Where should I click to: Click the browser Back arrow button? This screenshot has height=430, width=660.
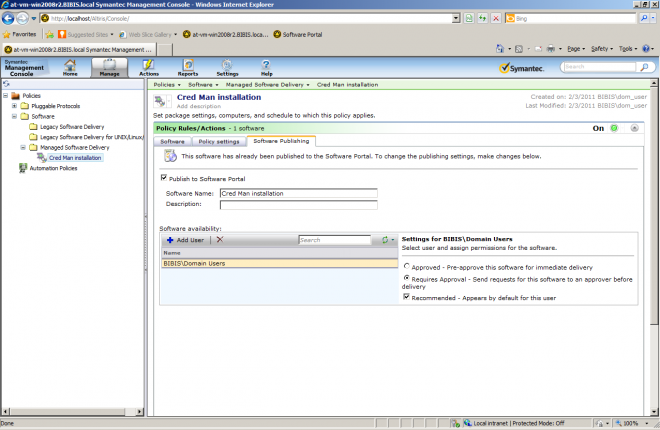click(8, 19)
